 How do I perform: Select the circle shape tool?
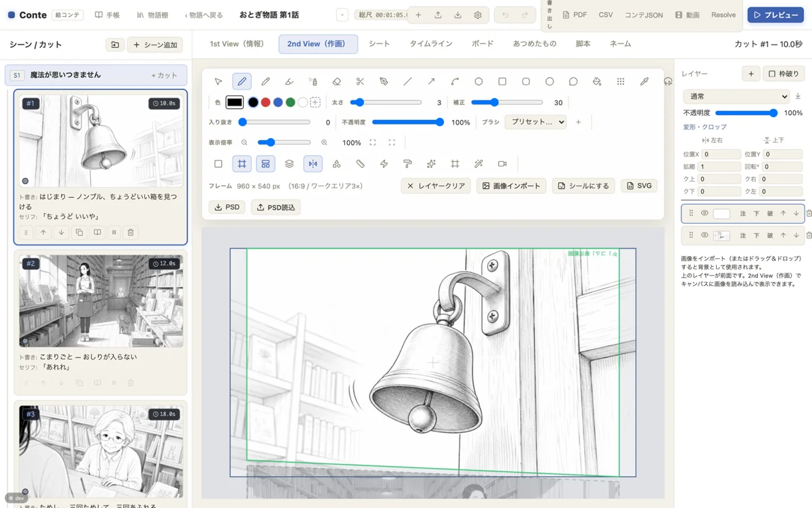click(549, 81)
